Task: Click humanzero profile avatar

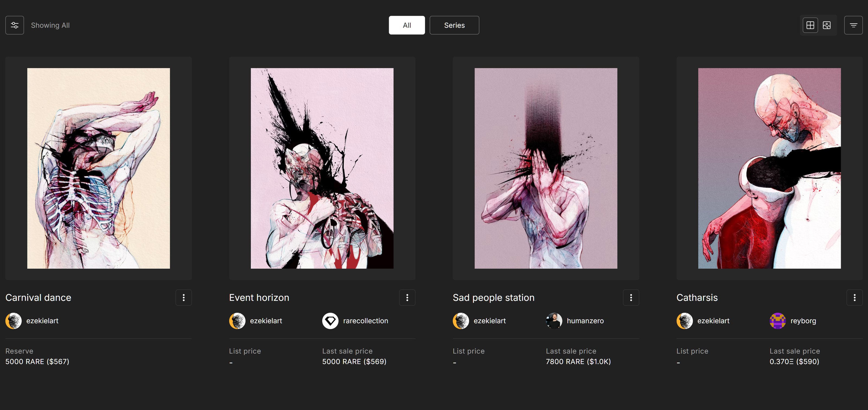Action: 554,321
